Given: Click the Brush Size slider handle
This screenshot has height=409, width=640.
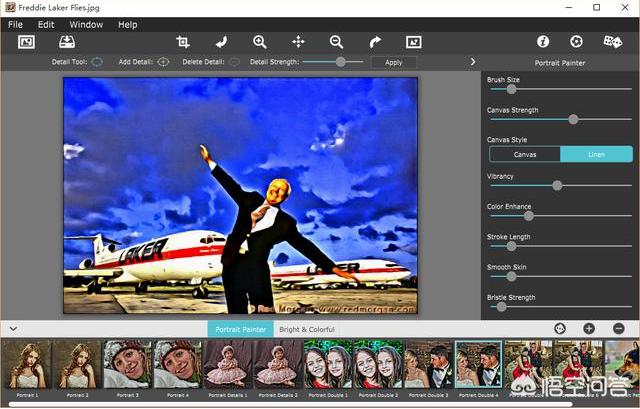Looking at the screenshot, I should [x=511, y=89].
